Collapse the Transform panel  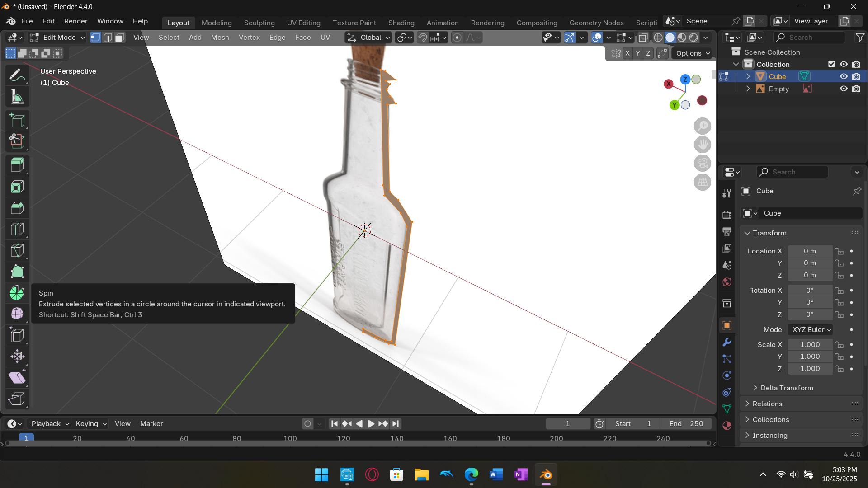769,233
